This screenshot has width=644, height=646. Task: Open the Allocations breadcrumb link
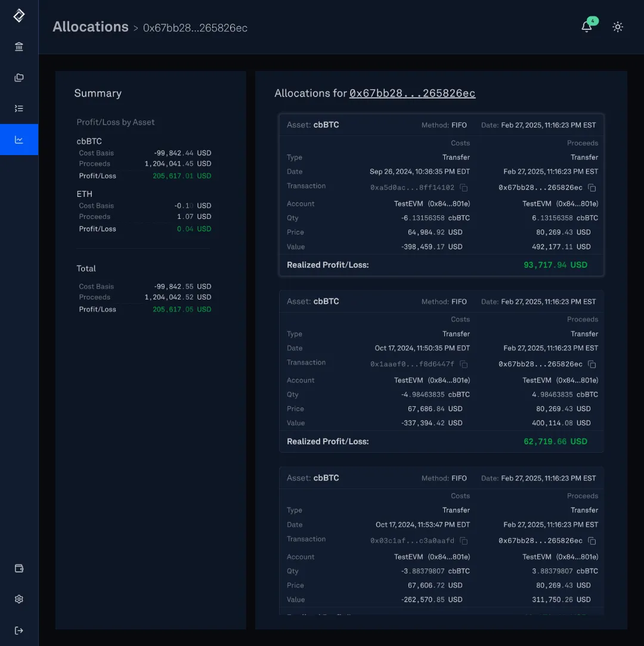[x=91, y=27]
